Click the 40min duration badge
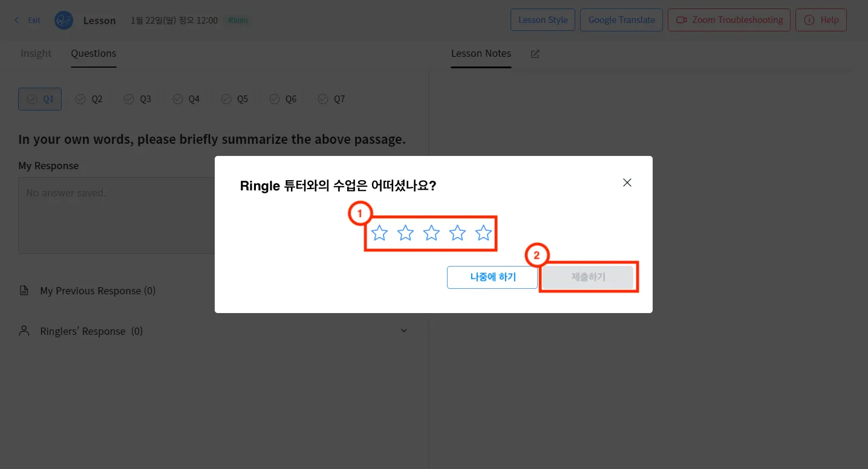Image resolution: width=868 pixels, height=469 pixels. 237,21
